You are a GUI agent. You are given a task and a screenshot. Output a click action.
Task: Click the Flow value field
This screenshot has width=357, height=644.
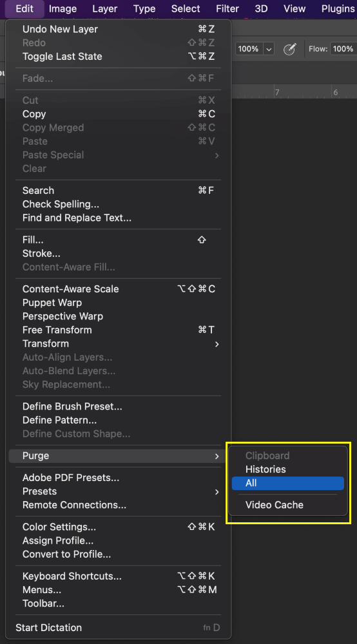point(343,49)
